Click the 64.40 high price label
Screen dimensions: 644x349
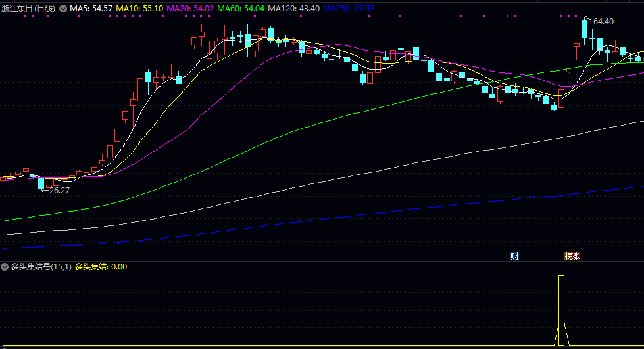pos(603,21)
